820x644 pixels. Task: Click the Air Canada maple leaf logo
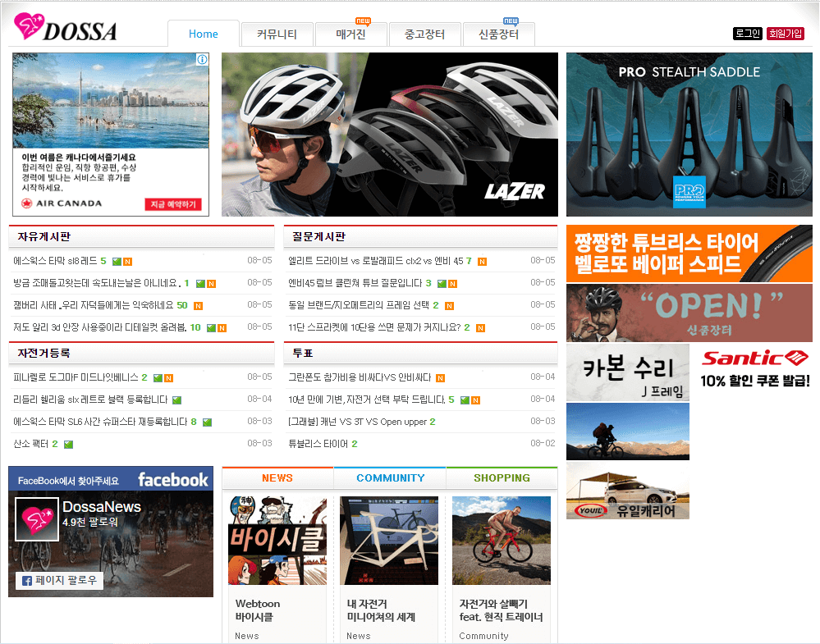(26, 203)
